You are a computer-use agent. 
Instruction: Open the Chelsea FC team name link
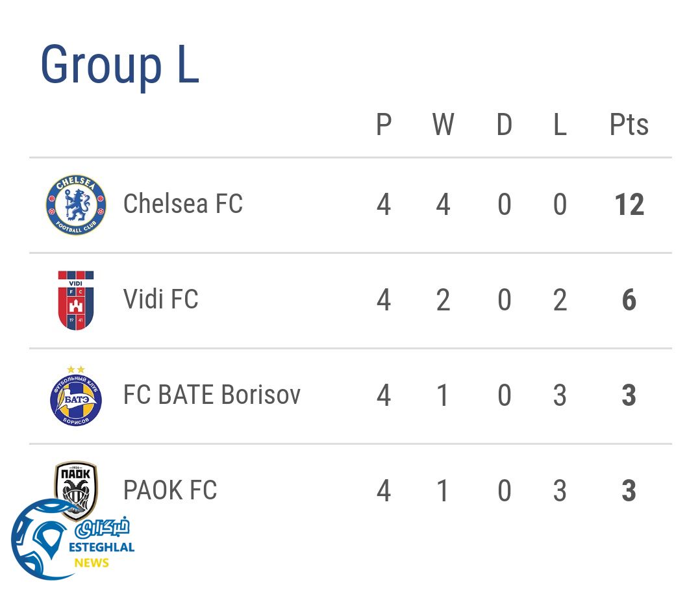[183, 204]
